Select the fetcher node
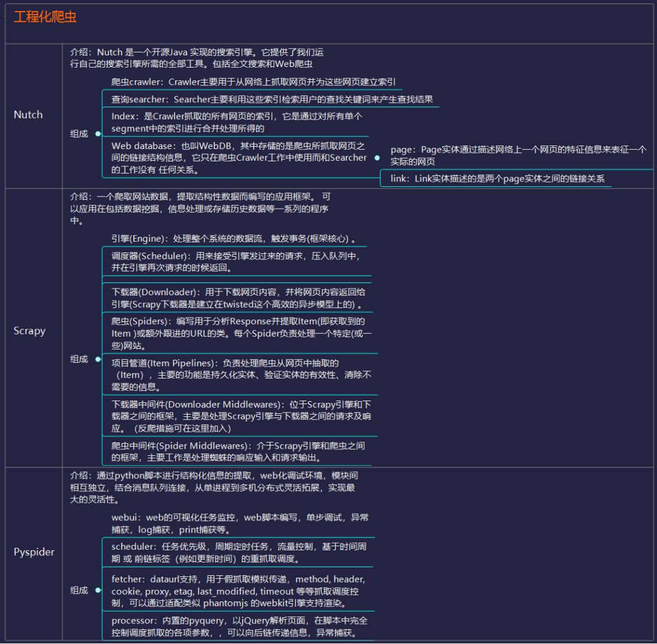657x644 pixels. tap(238, 591)
